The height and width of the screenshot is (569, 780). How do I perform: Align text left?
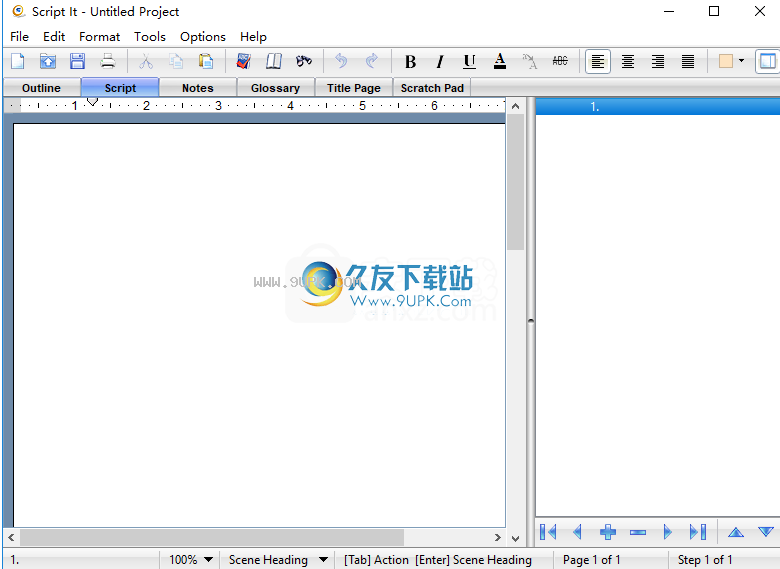tap(598, 62)
